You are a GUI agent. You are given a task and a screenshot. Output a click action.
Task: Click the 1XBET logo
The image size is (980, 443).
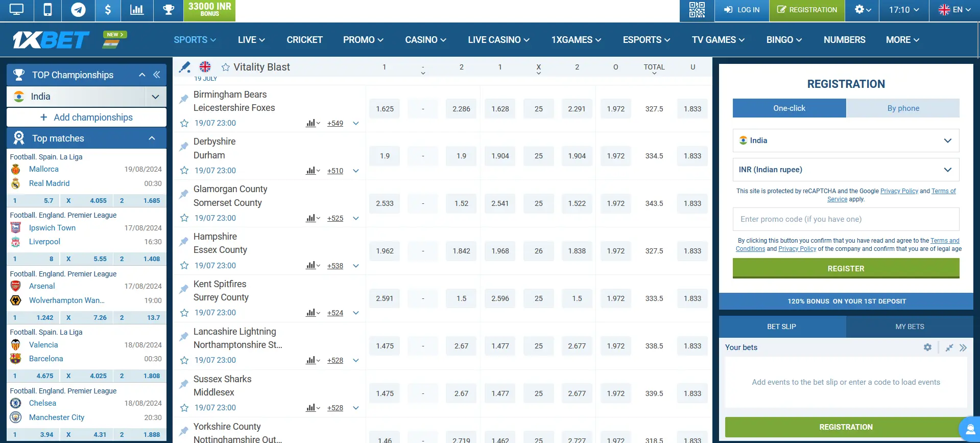pyautogui.click(x=51, y=40)
